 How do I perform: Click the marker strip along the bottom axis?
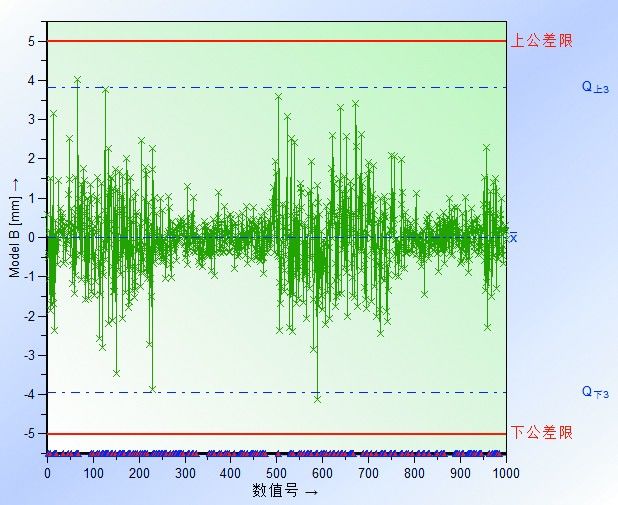[x=277, y=454]
